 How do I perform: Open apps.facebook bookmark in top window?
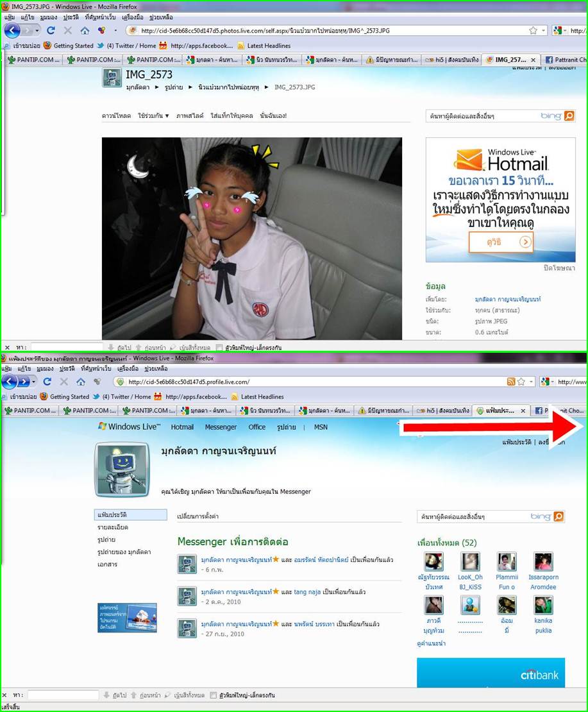(196, 46)
